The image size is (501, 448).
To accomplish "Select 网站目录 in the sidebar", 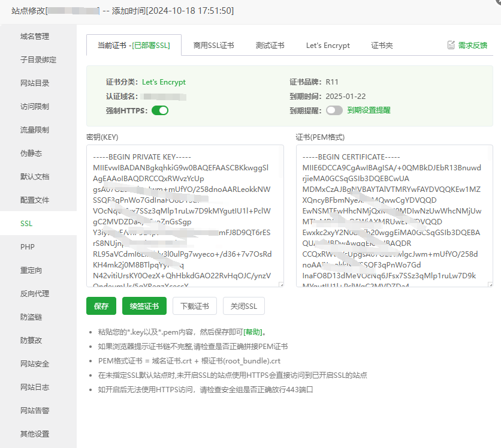I will pos(35,83).
